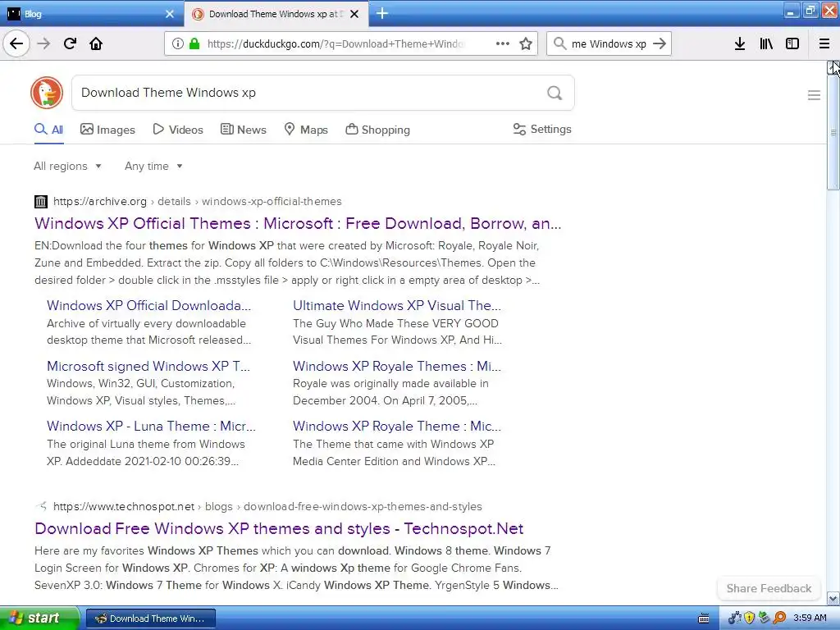Show site information icon in address bar
This screenshot has width=840, height=630.
click(x=178, y=43)
